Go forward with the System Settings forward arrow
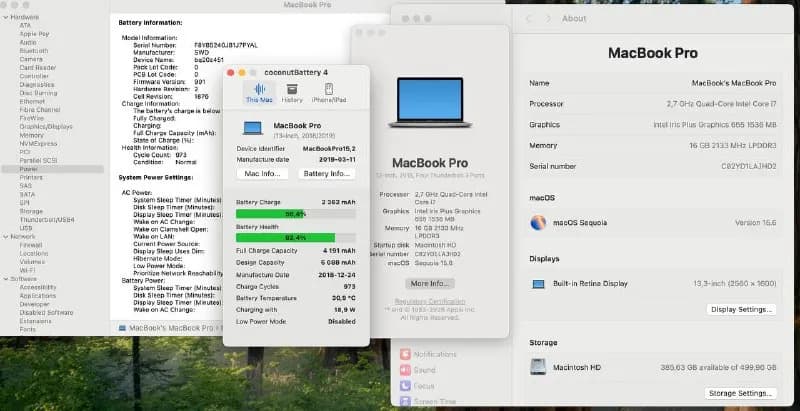Viewport: 800px width, 411px height. coord(548,18)
